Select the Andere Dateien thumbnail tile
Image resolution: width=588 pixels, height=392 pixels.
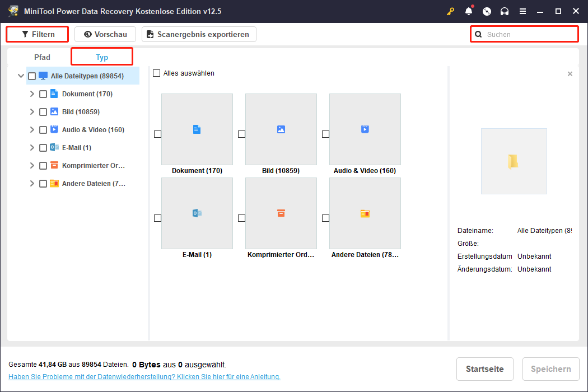click(x=365, y=213)
